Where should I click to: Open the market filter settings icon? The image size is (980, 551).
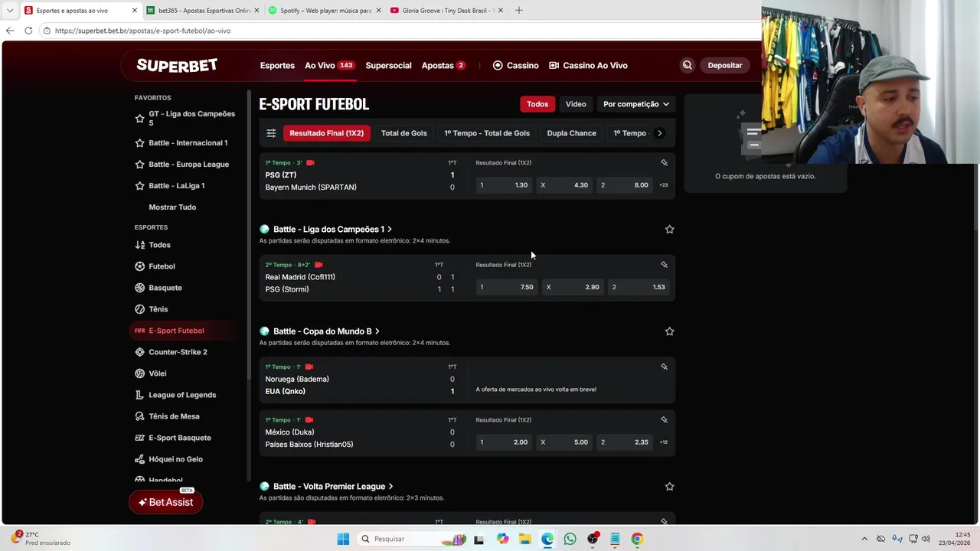pyautogui.click(x=271, y=133)
